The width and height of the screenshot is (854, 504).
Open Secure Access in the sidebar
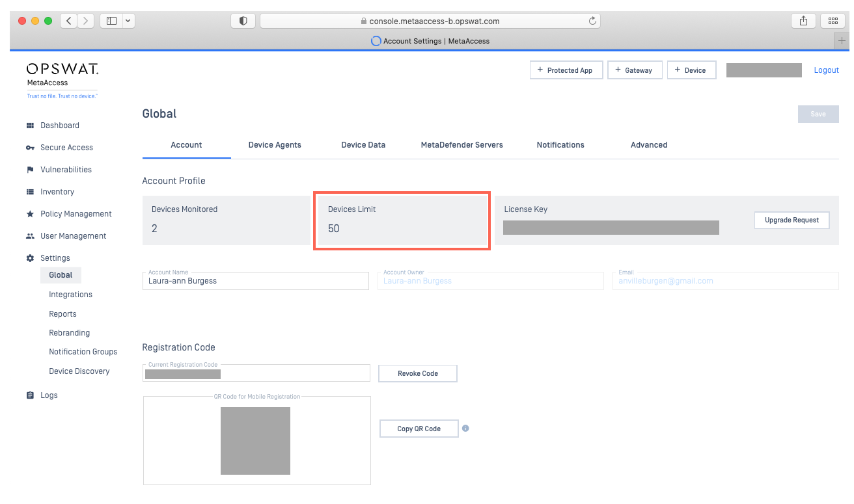(66, 148)
